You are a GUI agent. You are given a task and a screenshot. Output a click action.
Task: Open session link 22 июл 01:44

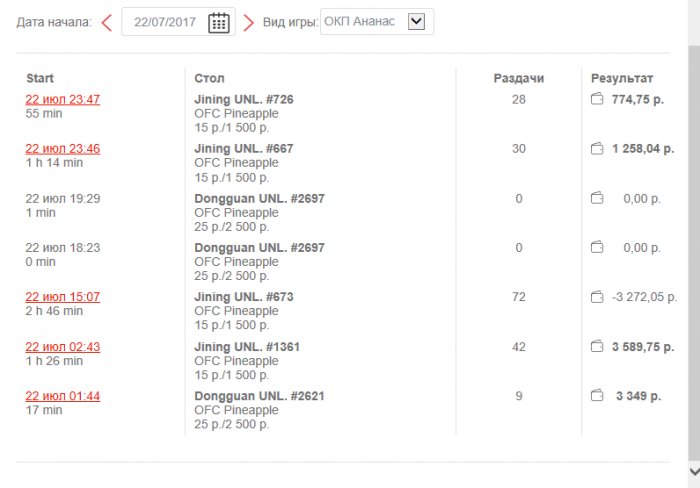pos(63,396)
